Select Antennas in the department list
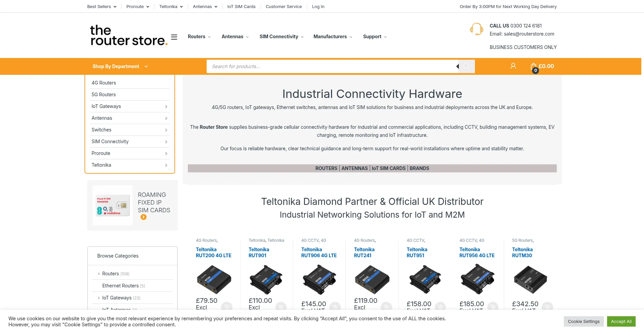This screenshot has height=333, width=644. [x=102, y=118]
